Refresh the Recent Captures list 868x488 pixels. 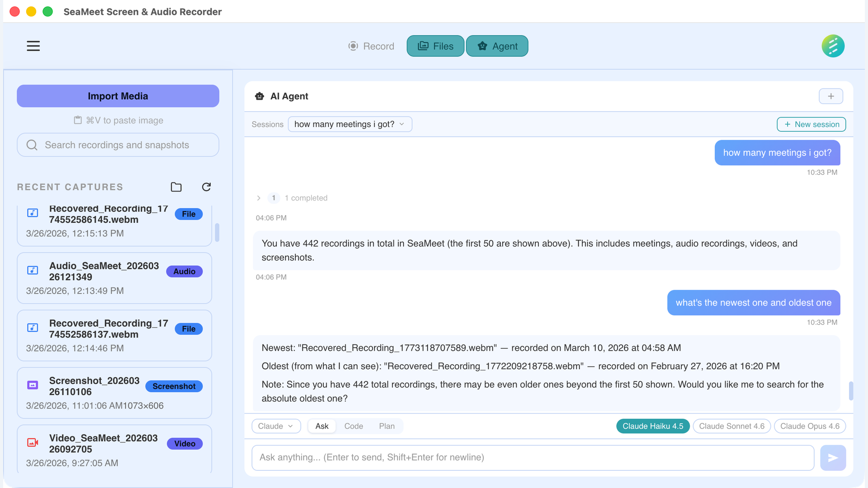click(x=206, y=187)
